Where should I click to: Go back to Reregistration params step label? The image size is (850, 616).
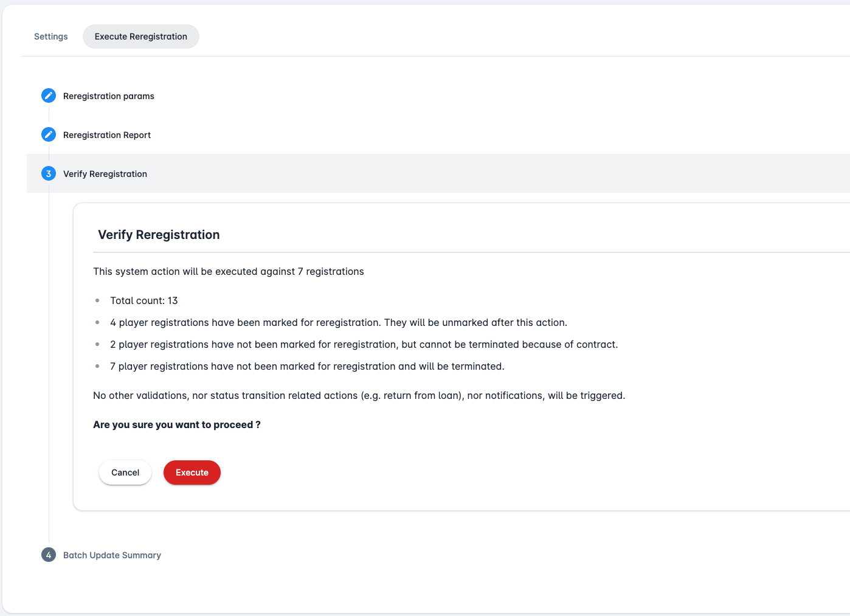pyautogui.click(x=109, y=96)
